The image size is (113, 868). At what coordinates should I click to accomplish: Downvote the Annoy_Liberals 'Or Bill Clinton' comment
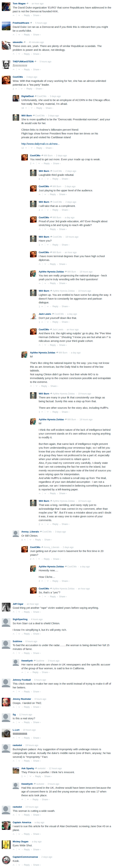point(31,540)
